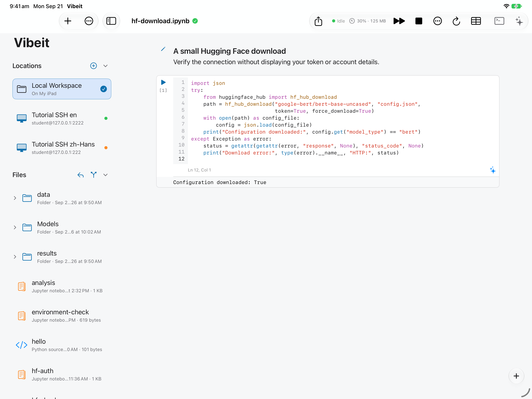Click the Local Workspace selected checkmark
The height and width of the screenshot is (399, 532).
tap(103, 89)
